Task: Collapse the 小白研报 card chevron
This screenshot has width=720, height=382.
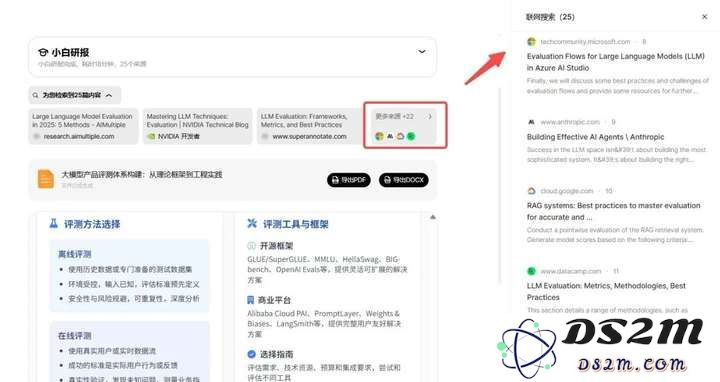Action: pyautogui.click(x=422, y=51)
